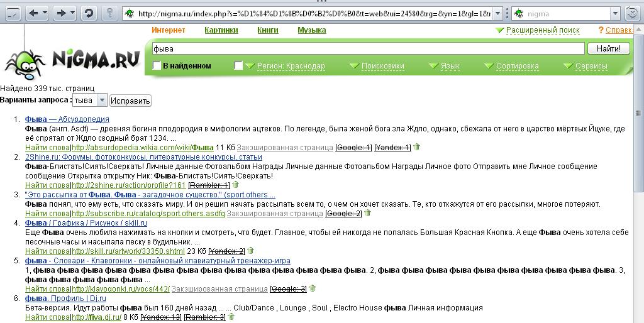This screenshot has height=323, width=644.
Task: Click the spider favicon in the address bar
Action: [130, 14]
